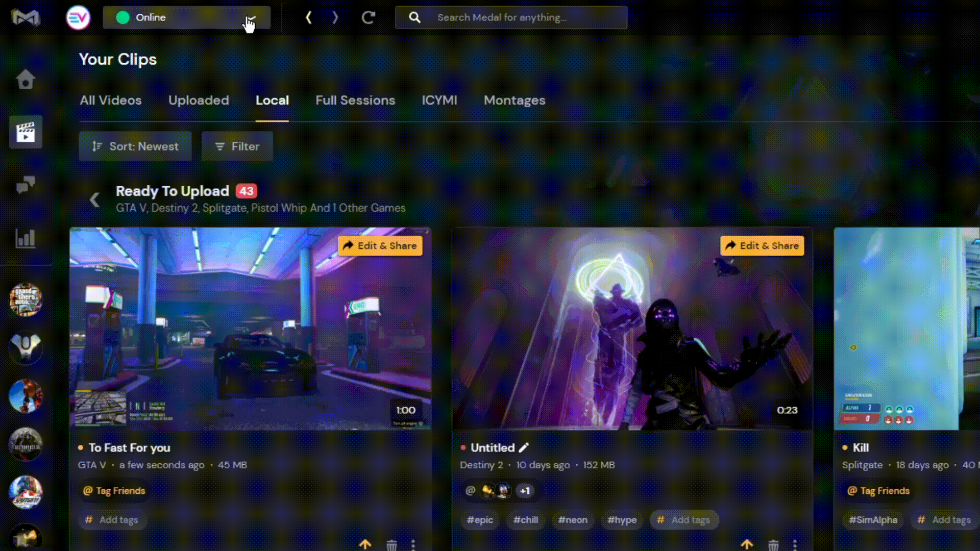This screenshot has height=551, width=980.
Task: Add tags to the Destiny 2 clip
Action: click(x=684, y=520)
